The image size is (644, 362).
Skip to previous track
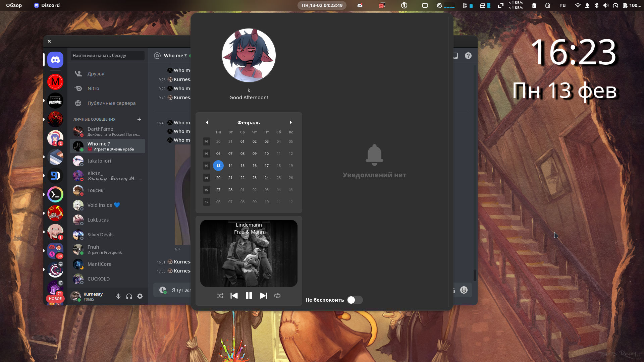pos(234,296)
